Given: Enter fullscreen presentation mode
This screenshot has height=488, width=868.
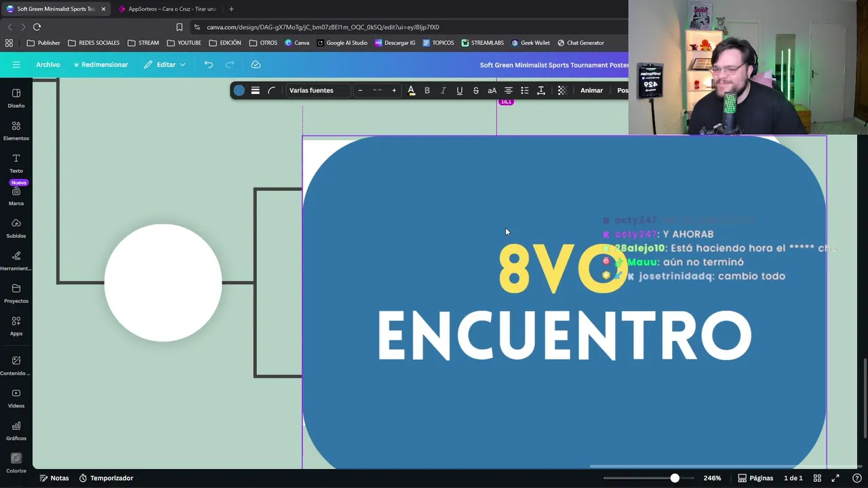Looking at the screenshot, I should (836, 478).
